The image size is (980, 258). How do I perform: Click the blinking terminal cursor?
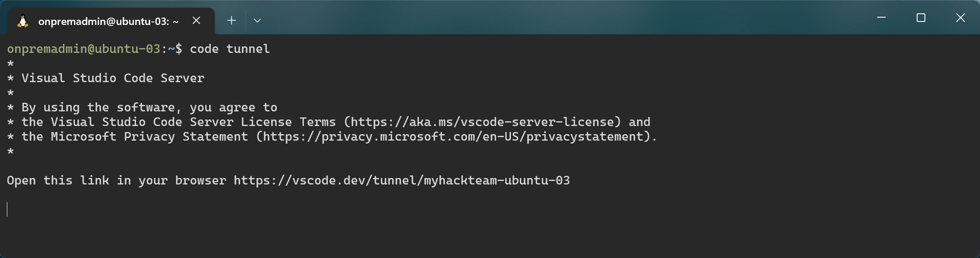pyautogui.click(x=7, y=210)
